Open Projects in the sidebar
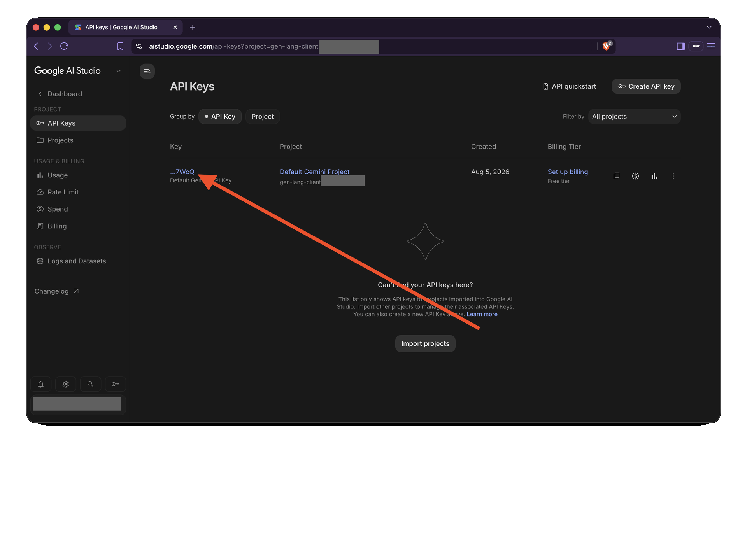Screen dimensions: 747x560 click(78, 140)
